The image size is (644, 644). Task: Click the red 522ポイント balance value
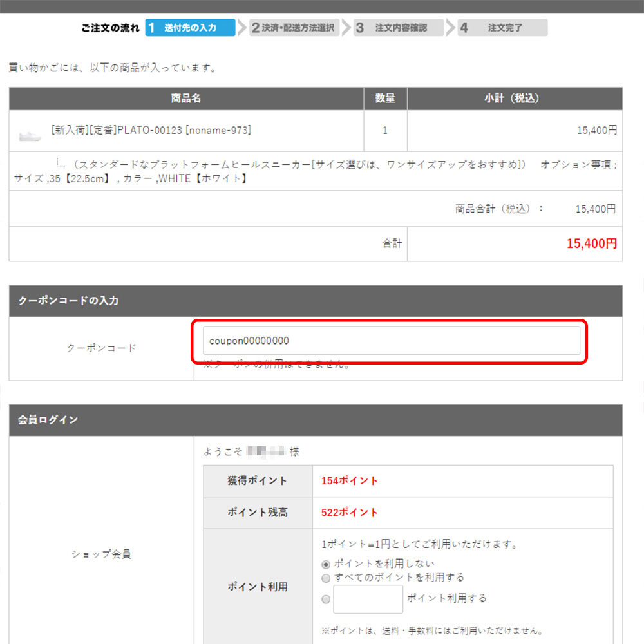click(350, 513)
